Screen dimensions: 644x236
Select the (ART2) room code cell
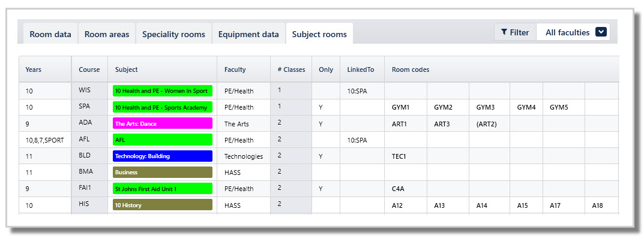(489, 124)
